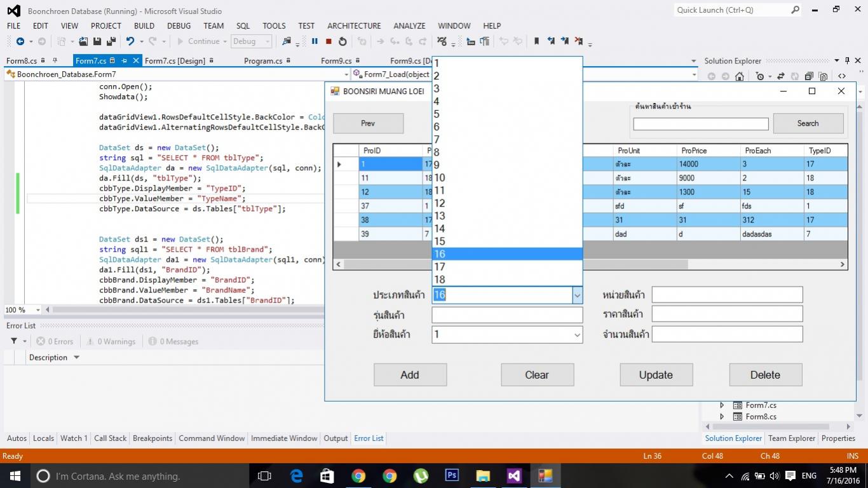Stop debugging with the red square

click(x=329, y=41)
